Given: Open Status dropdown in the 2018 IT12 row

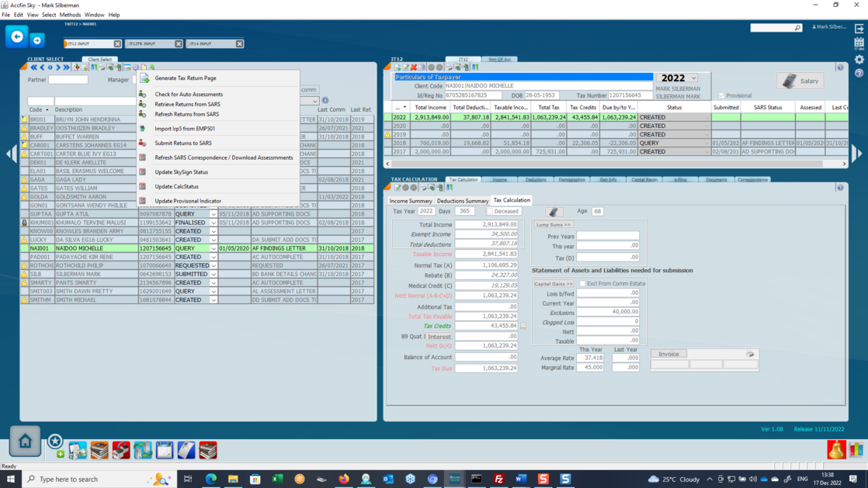Looking at the screenshot, I should tap(707, 143).
